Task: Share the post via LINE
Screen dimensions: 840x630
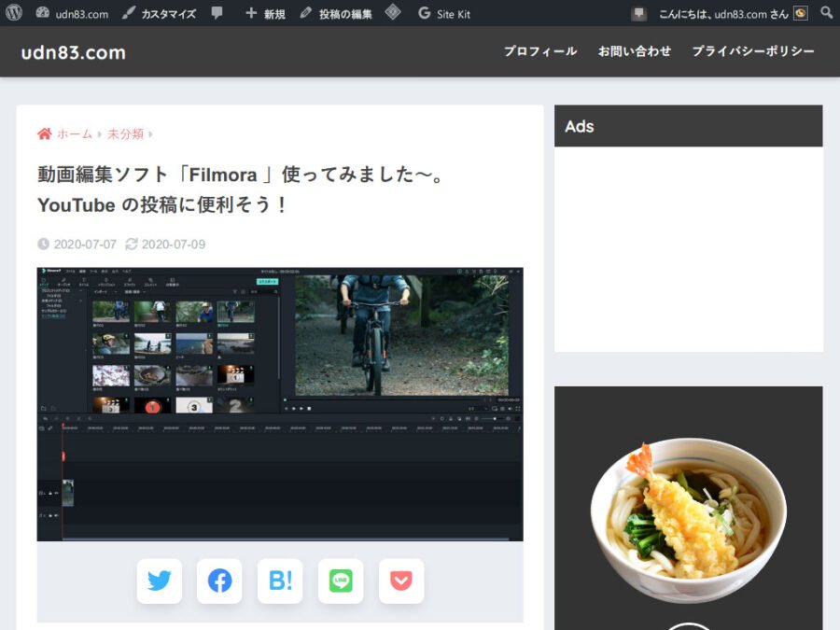Action: [x=341, y=581]
